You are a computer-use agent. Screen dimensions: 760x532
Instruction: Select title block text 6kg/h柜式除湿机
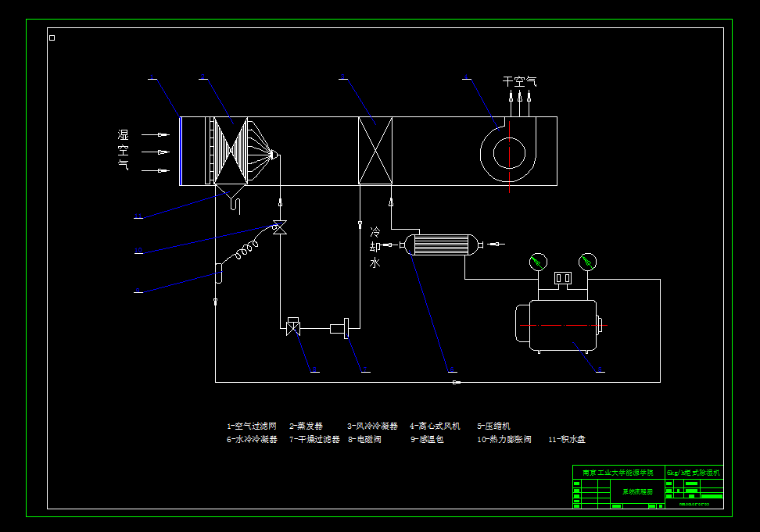click(694, 473)
